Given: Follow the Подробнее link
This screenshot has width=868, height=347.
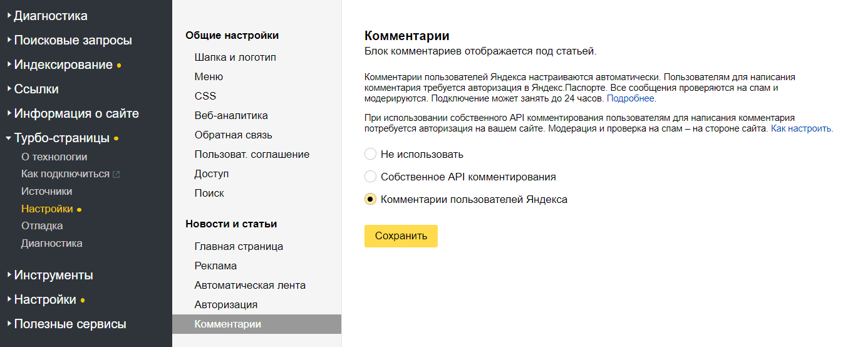Looking at the screenshot, I should point(631,98).
